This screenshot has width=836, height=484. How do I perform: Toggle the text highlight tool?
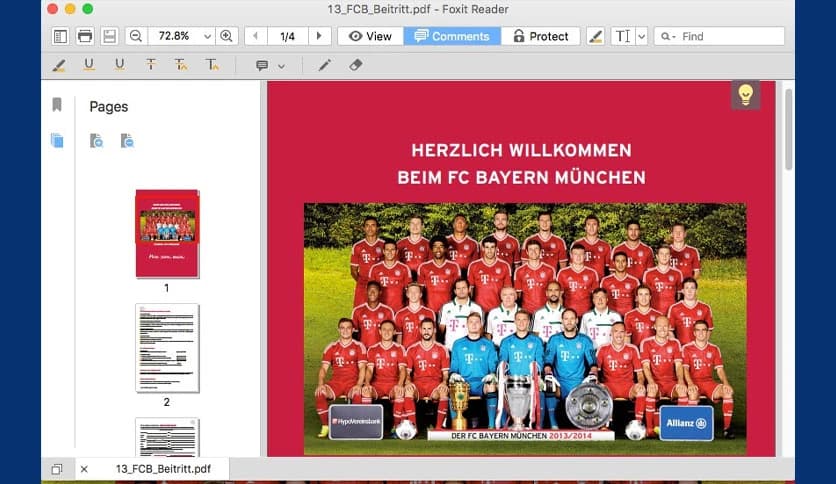tap(59, 65)
